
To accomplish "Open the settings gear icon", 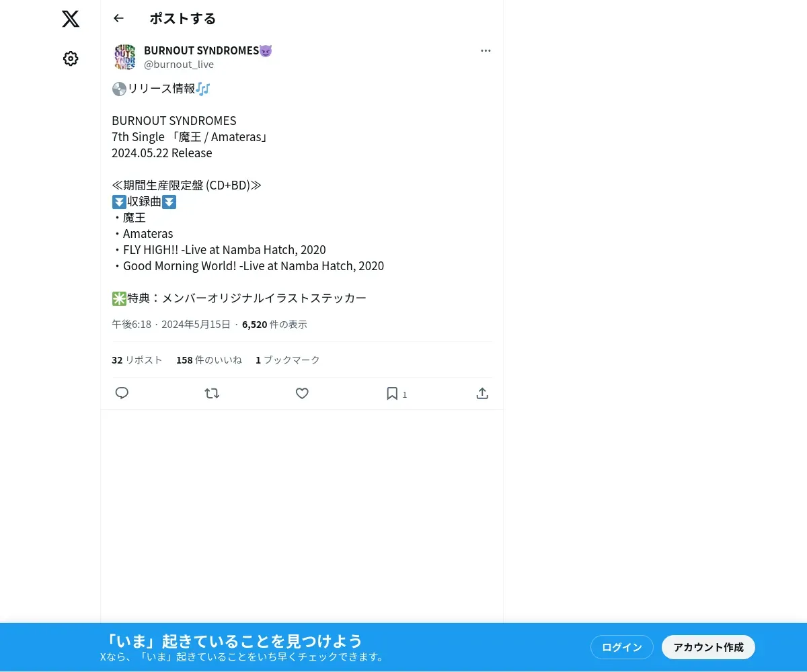I will coord(71,58).
